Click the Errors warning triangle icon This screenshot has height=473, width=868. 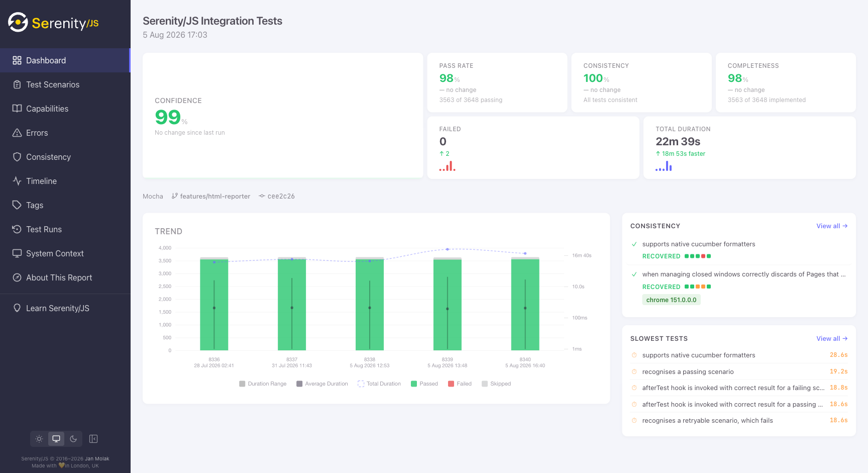[17, 133]
